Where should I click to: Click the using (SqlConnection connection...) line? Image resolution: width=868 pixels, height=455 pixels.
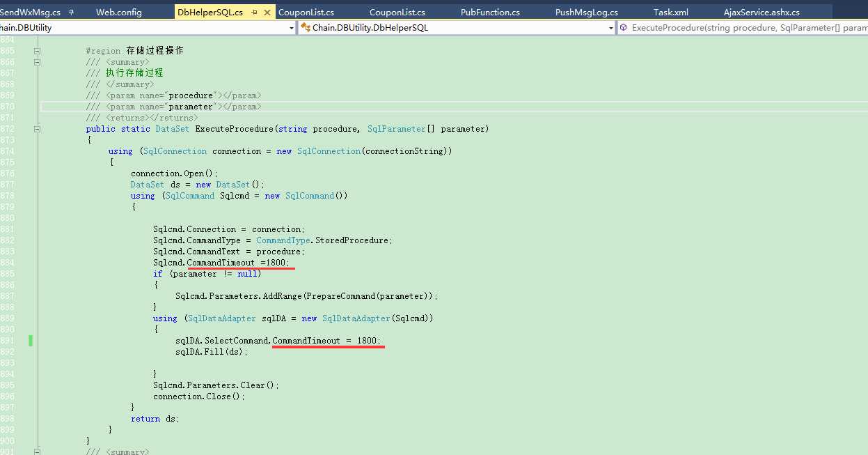click(x=280, y=151)
